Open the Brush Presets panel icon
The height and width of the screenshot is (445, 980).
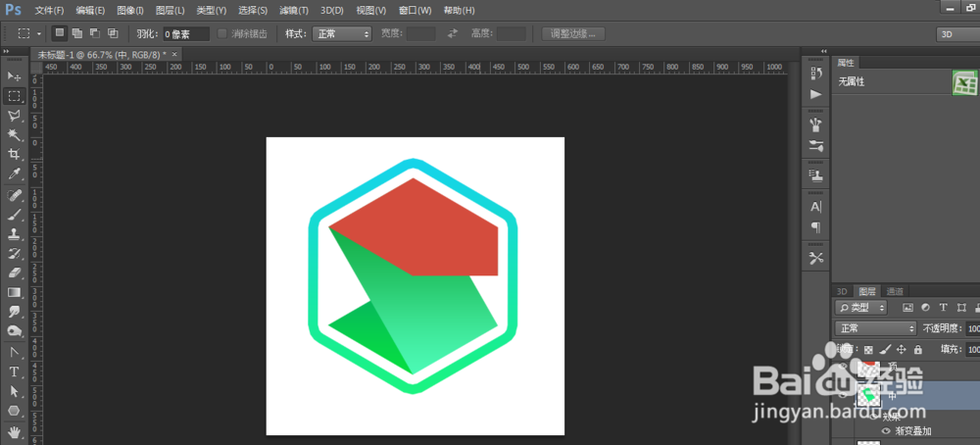click(815, 146)
